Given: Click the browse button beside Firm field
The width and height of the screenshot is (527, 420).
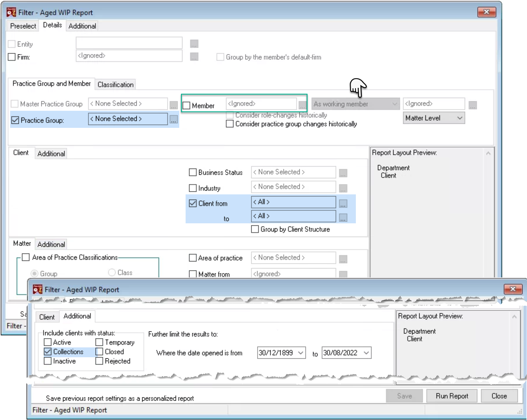Looking at the screenshot, I should pyautogui.click(x=194, y=57).
